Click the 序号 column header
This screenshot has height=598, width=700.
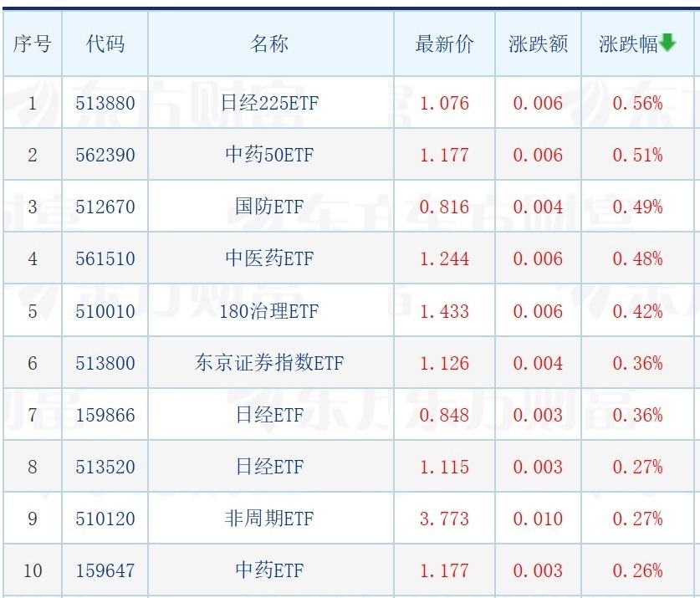pos(32,44)
